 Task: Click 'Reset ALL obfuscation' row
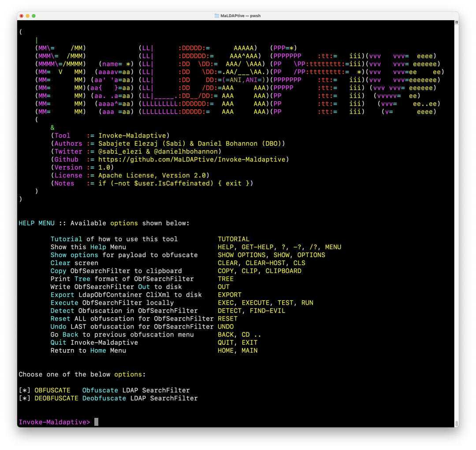click(132, 319)
